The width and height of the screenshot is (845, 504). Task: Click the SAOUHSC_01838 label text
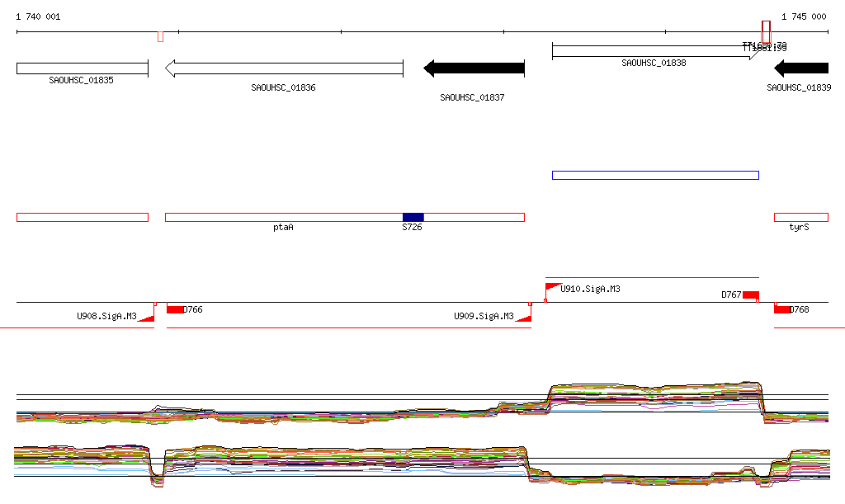click(x=654, y=63)
